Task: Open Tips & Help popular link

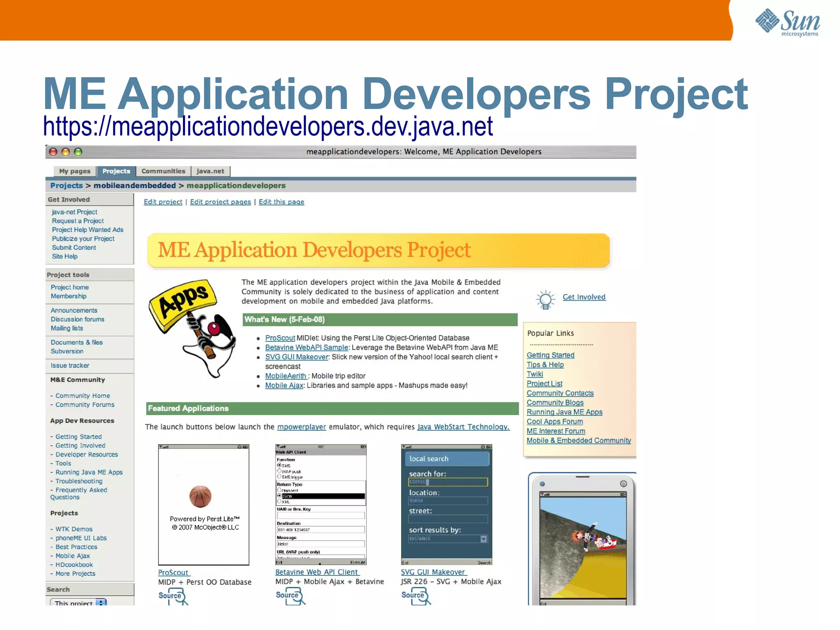Action: point(545,365)
